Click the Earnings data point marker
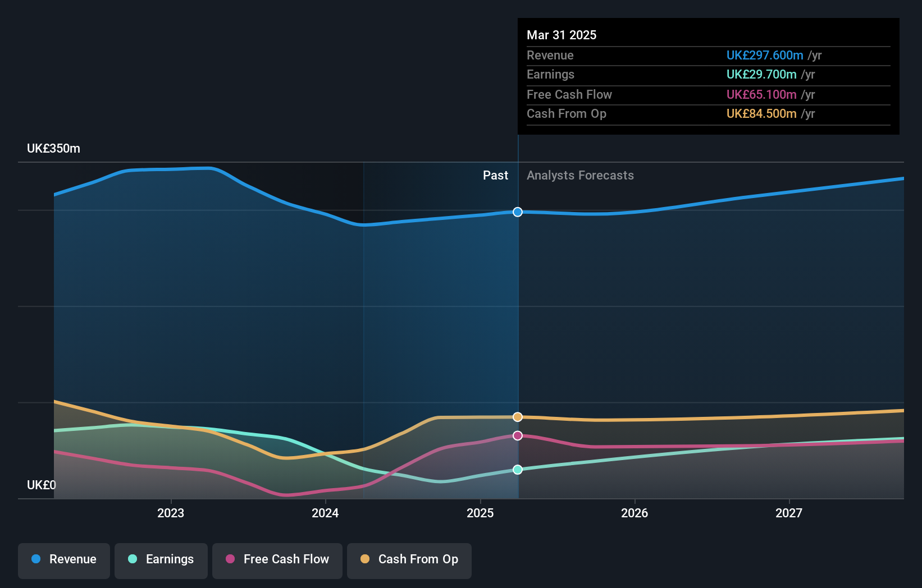 pyautogui.click(x=518, y=470)
